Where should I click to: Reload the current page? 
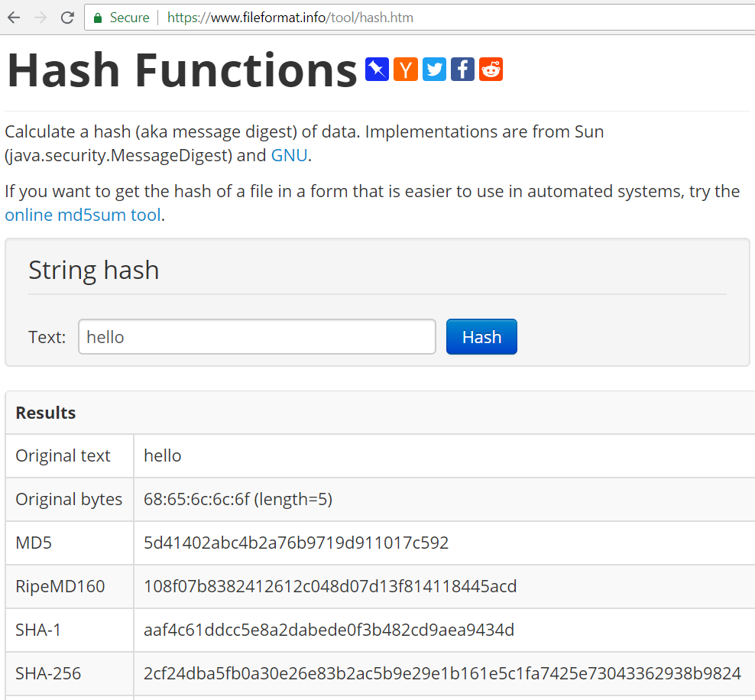[67, 17]
